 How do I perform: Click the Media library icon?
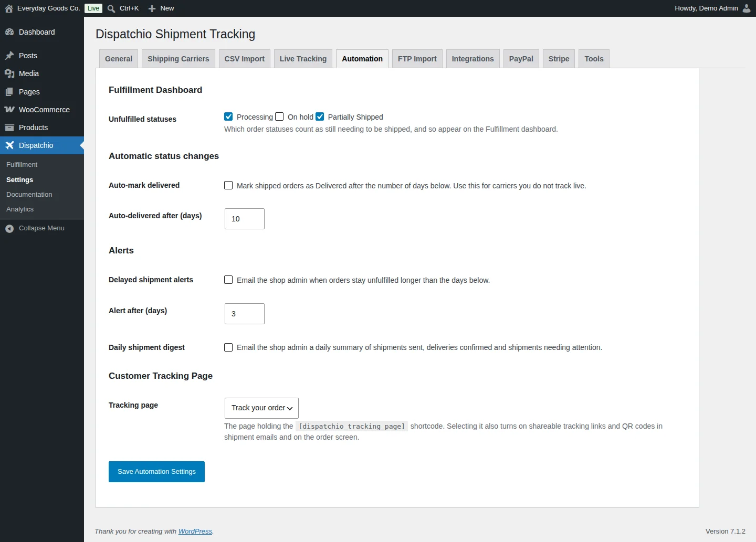click(9, 73)
